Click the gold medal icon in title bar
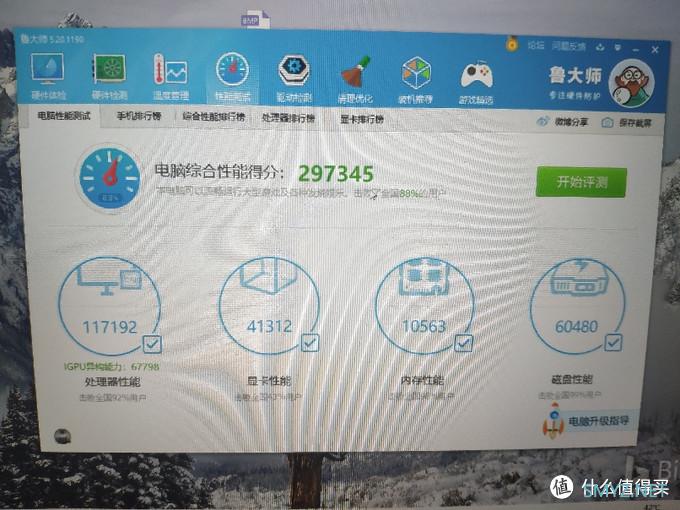680x510 pixels. tap(512, 44)
